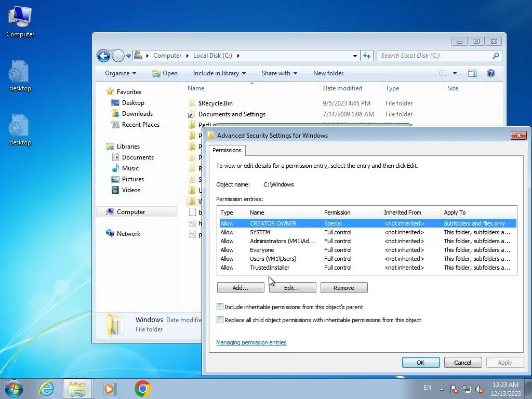Select Network in the navigation pane
532x399 pixels.
pos(123,233)
